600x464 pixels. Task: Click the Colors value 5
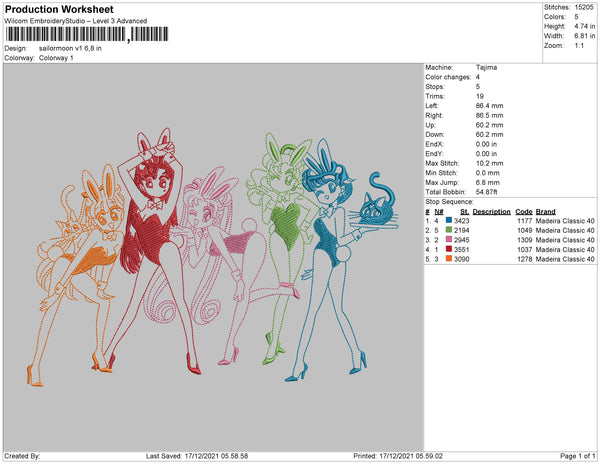(576, 17)
